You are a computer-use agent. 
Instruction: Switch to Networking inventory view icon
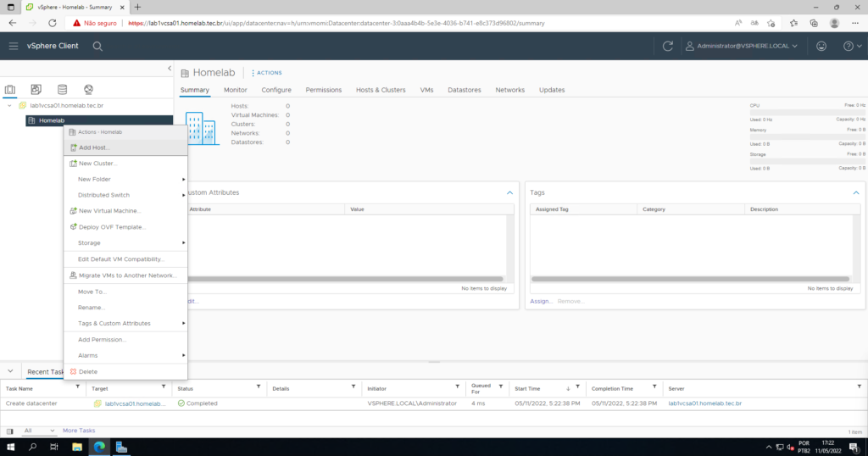tap(88, 89)
